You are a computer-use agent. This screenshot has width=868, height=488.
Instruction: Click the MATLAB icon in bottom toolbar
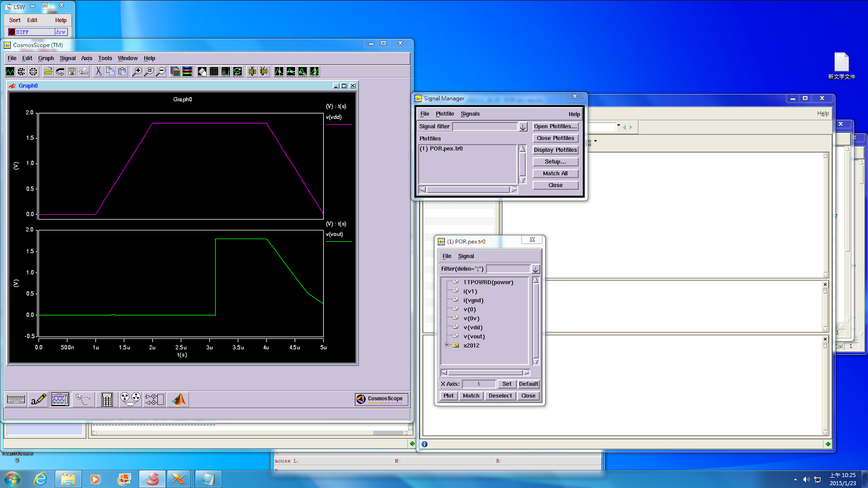pyautogui.click(x=178, y=400)
